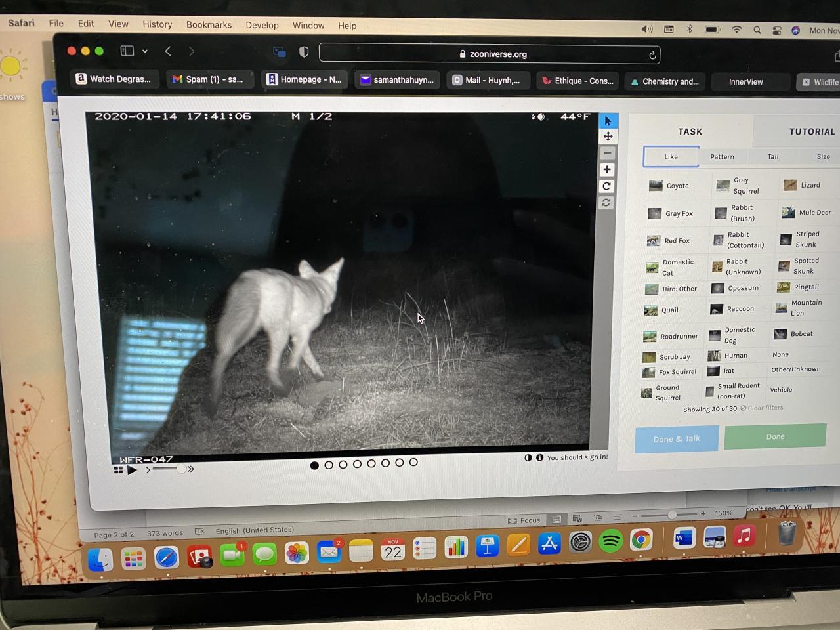The width and height of the screenshot is (840, 630).
Task: Zoom in on the camera trap image
Action: pos(607,169)
